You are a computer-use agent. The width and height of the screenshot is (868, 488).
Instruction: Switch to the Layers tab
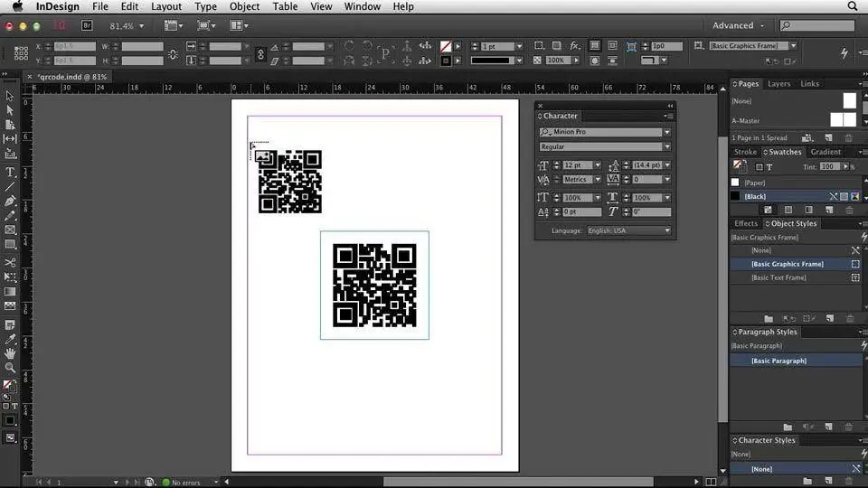coord(778,83)
